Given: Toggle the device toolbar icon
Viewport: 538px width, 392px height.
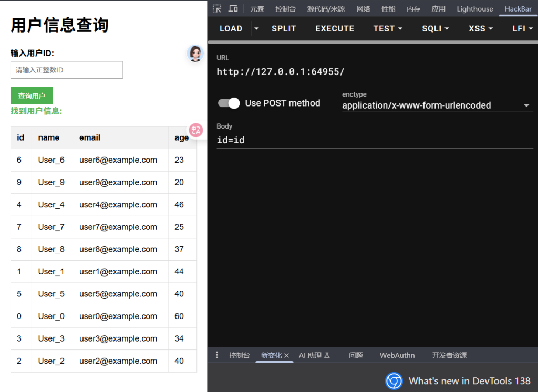Looking at the screenshot, I should pos(233,8).
